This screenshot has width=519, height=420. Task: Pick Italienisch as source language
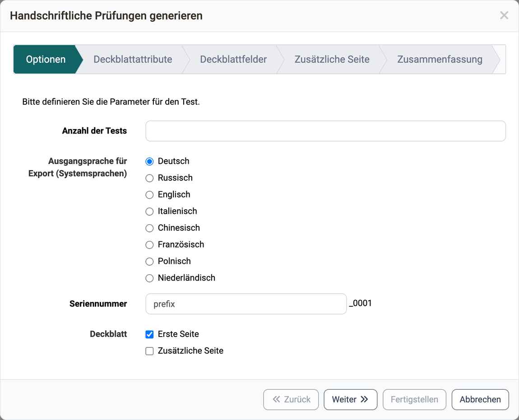(150, 212)
